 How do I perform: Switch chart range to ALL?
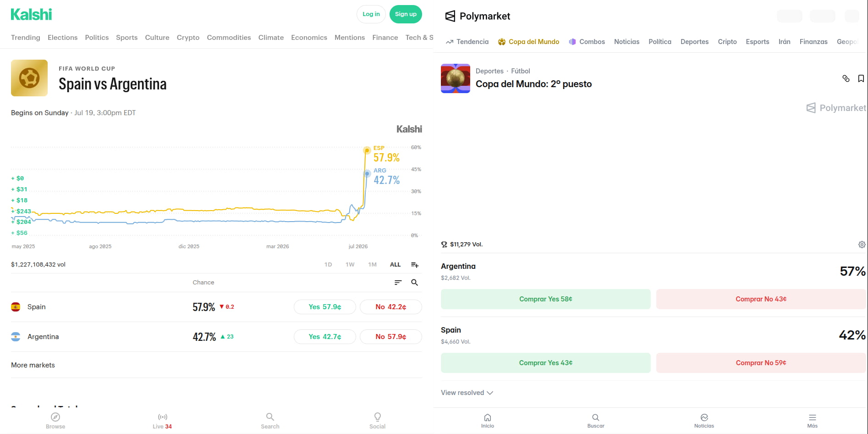(x=395, y=265)
